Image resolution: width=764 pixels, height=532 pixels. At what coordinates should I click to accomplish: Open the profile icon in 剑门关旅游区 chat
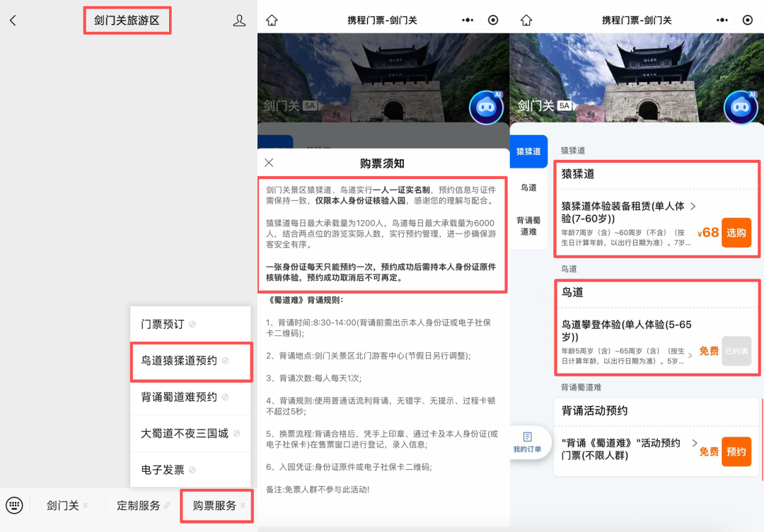coord(239,21)
